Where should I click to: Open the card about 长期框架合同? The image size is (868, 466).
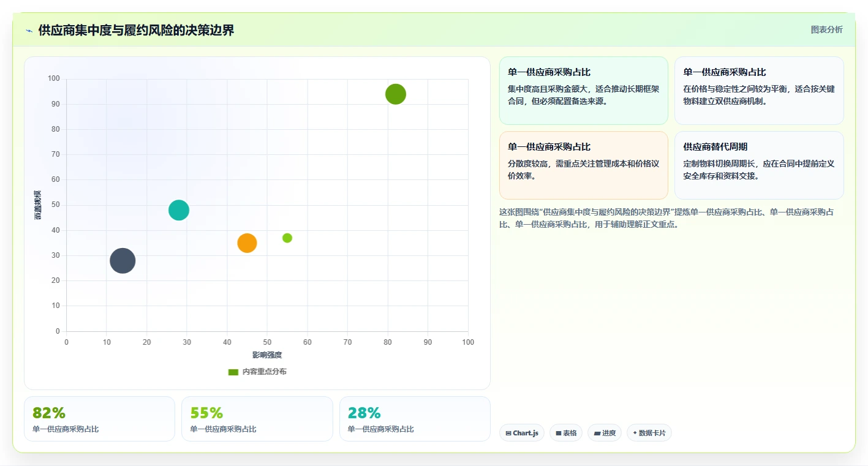[584, 91]
